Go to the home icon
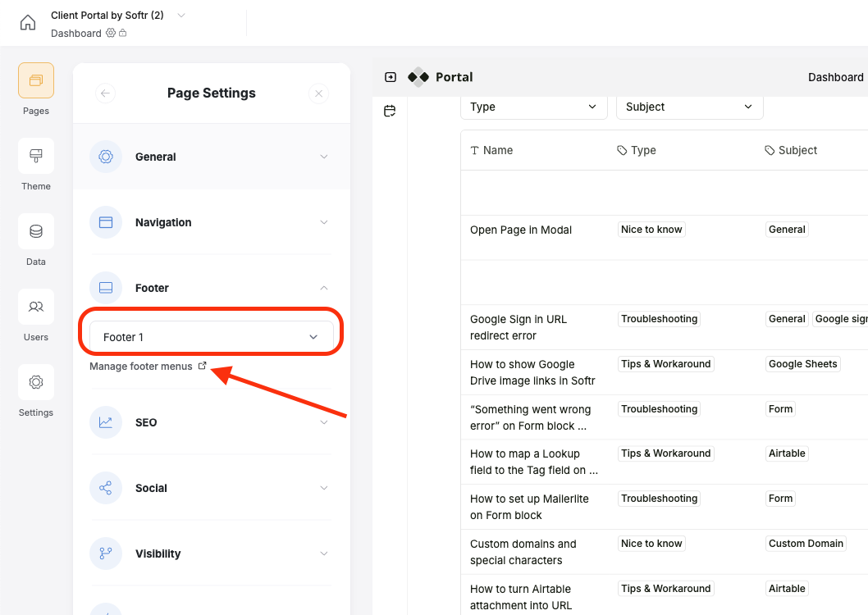Viewport: 868px width, 615px height. click(x=28, y=23)
